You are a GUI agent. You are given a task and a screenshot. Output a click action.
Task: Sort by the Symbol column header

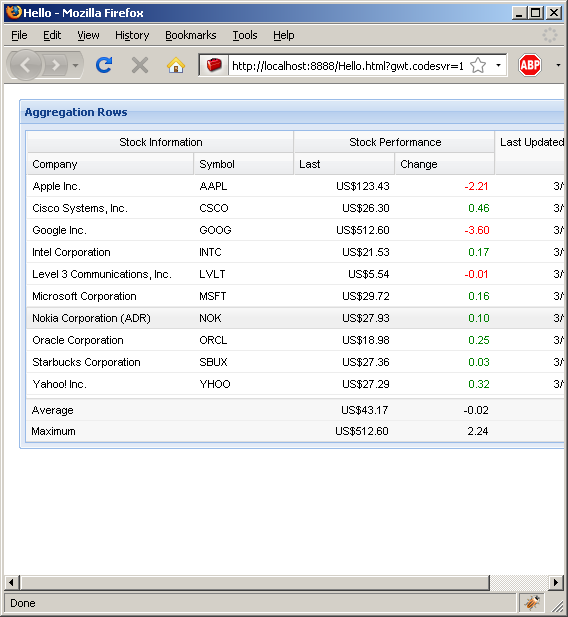(x=244, y=164)
